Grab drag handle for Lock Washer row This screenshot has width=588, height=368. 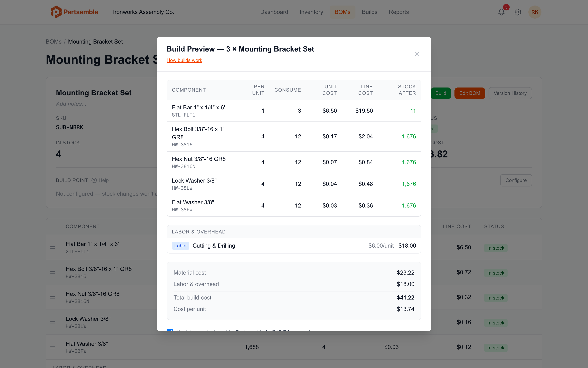pyautogui.click(x=53, y=322)
